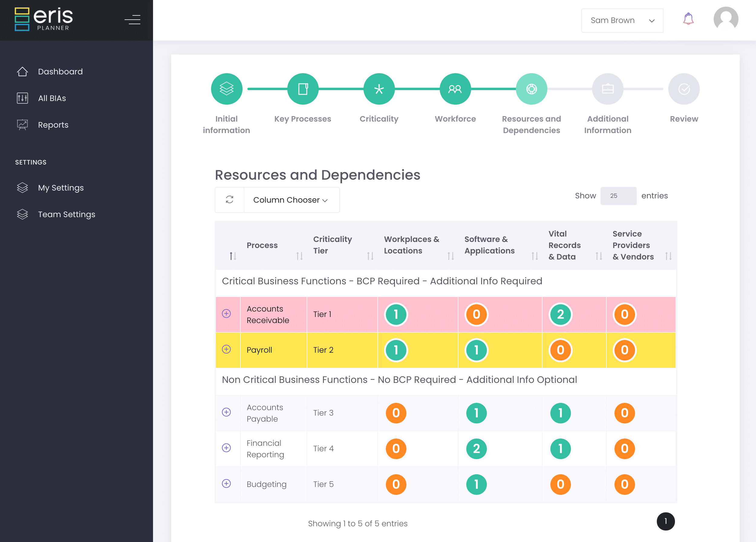Screen dimensions: 756x542
Task: Open the Column Chooser dropdown
Action: pyautogui.click(x=291, y=200)
